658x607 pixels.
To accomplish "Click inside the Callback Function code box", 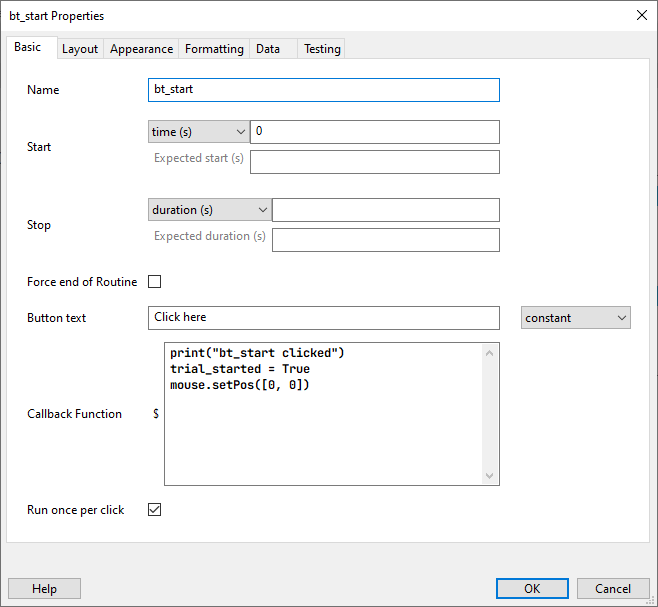I will coord(324,414).
